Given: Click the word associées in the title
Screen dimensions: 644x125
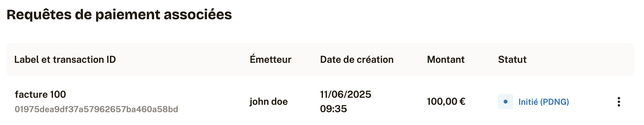Looking at the screenshot, I should 198,15.
